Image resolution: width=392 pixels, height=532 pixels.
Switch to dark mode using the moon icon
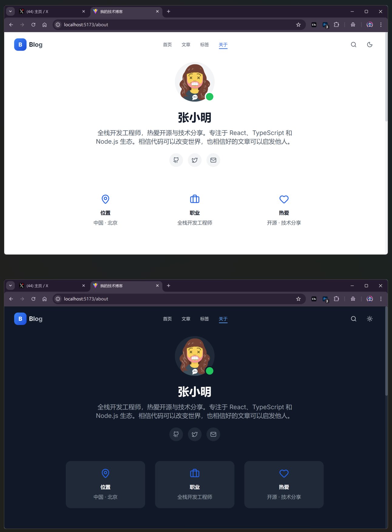[x=370, y=45]
